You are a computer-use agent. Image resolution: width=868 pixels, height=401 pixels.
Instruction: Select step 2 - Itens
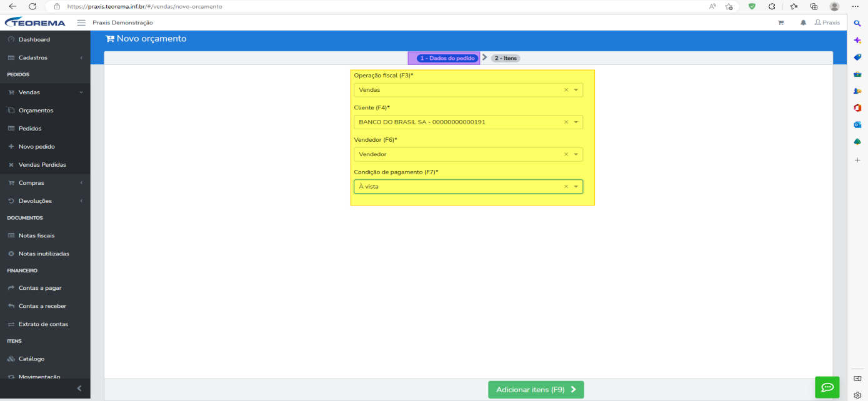[x=506, y=58]
